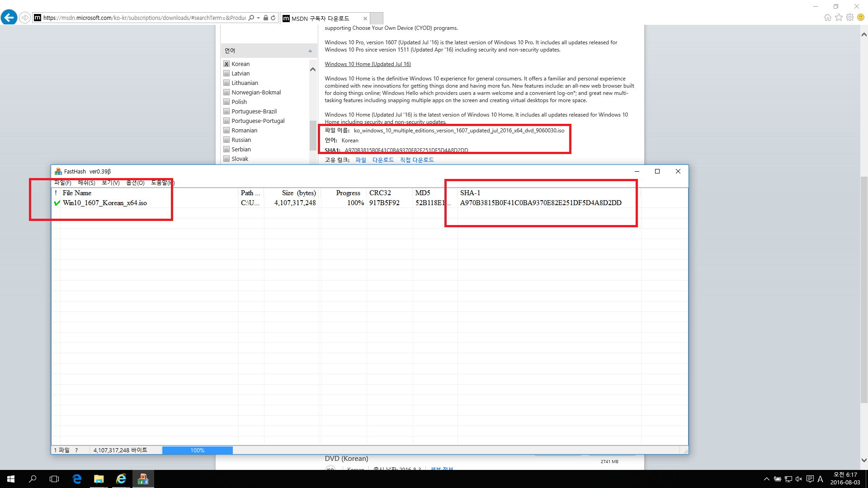Click the search magnifier in address bar

pyautogui.click(x=251, y=18)
